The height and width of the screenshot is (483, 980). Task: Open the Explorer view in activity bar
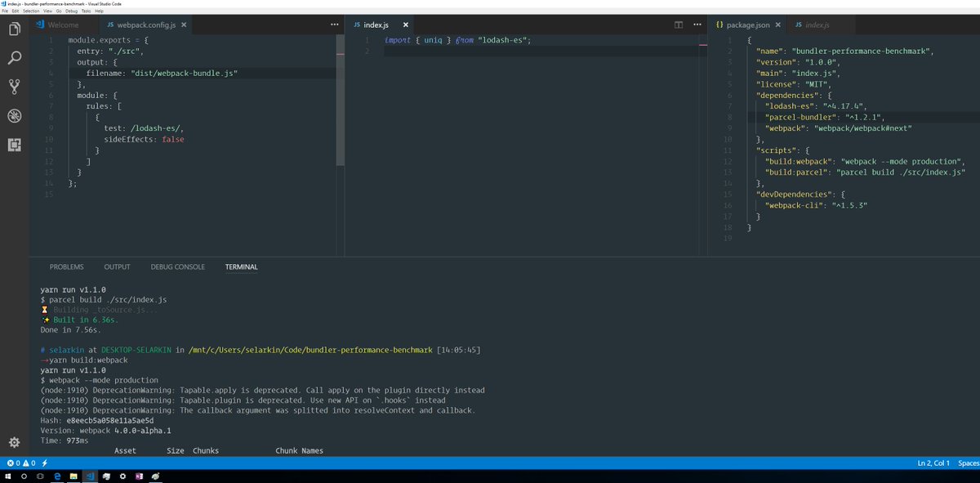pos(14,30)
